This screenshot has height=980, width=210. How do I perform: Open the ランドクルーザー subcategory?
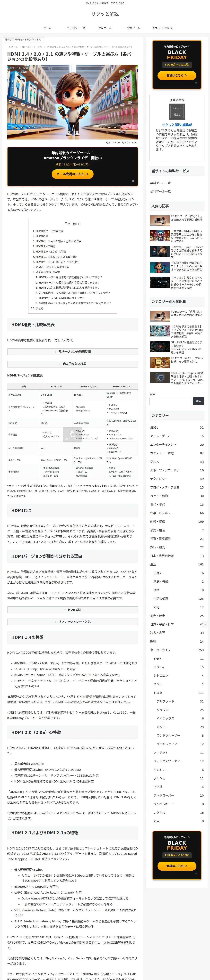pyautogui.click(x=180, y=736)
